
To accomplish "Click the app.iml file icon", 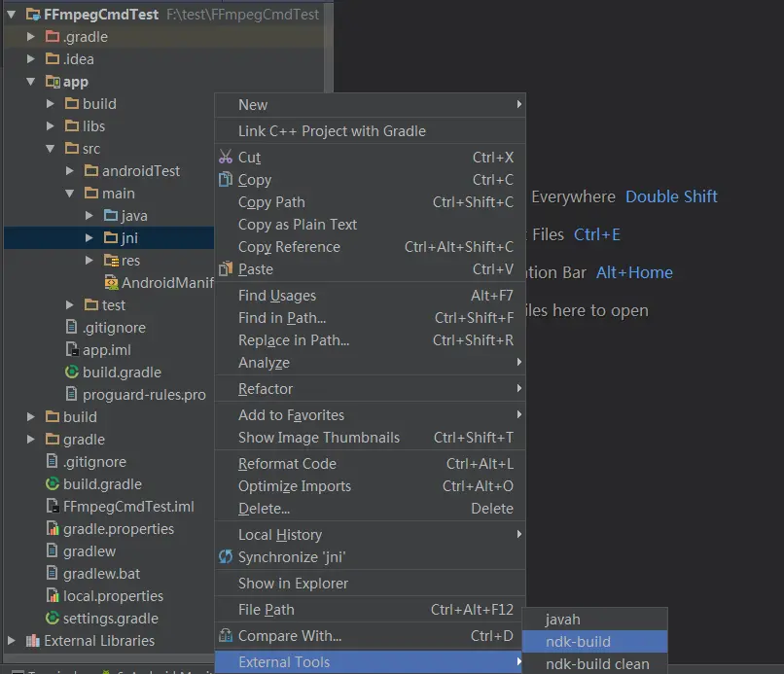I will click(x=72, y=349).
